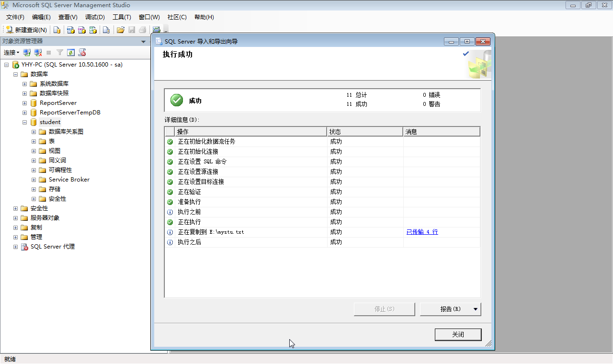Open the 文件(F) menu
Viewport: 613px width, 364px height.
pos(15,17)
